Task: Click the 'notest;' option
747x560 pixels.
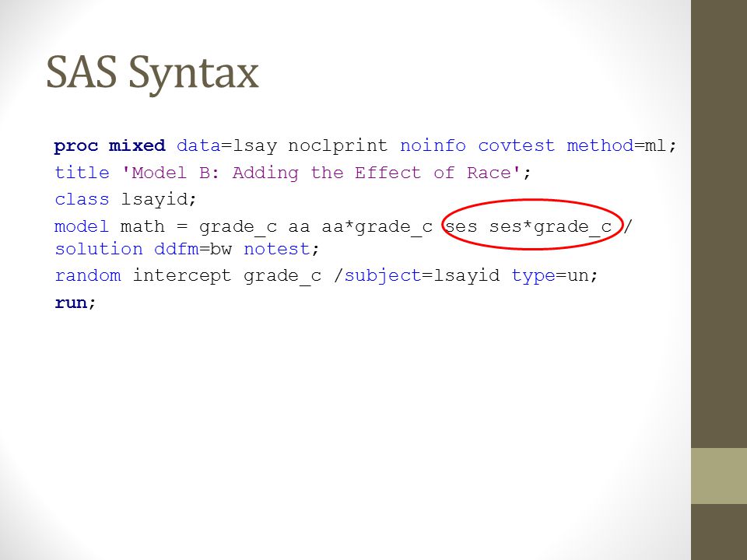Action: click(x=282, y=249)
